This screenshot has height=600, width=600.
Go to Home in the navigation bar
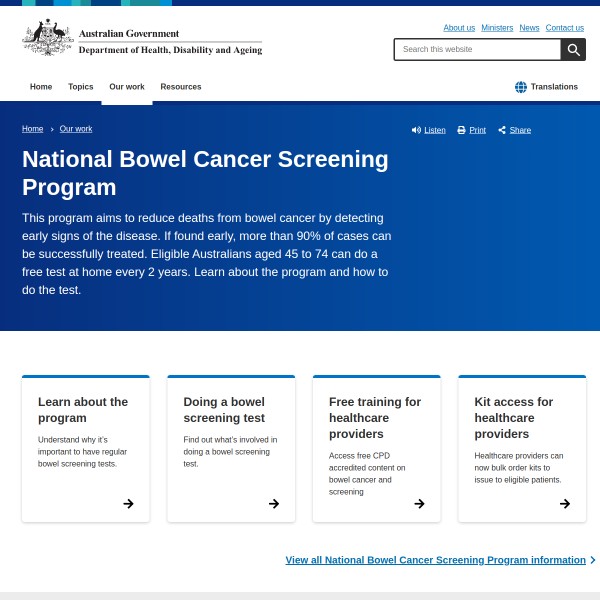coord(41,87)
